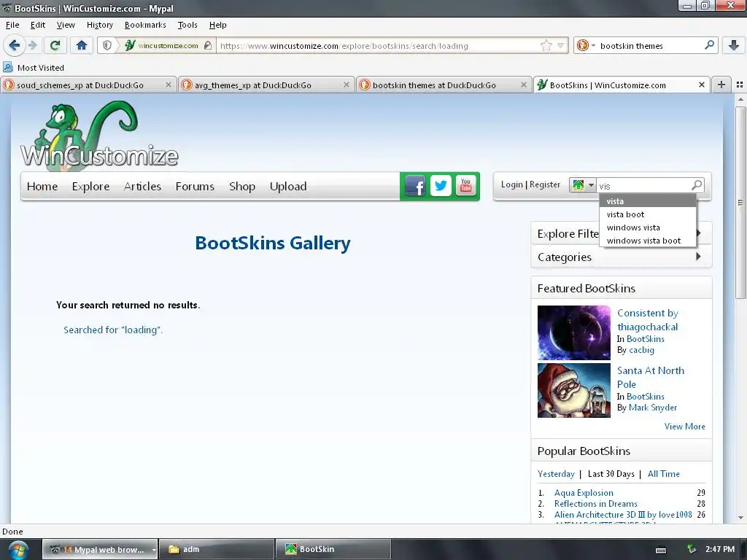
Task: Open the View menu
Action: (x=66, y=25)
